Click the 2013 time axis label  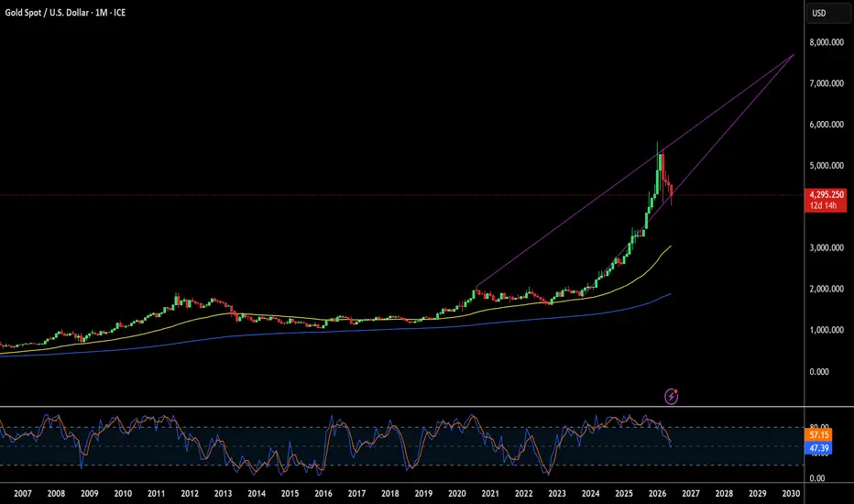(223, 493)
